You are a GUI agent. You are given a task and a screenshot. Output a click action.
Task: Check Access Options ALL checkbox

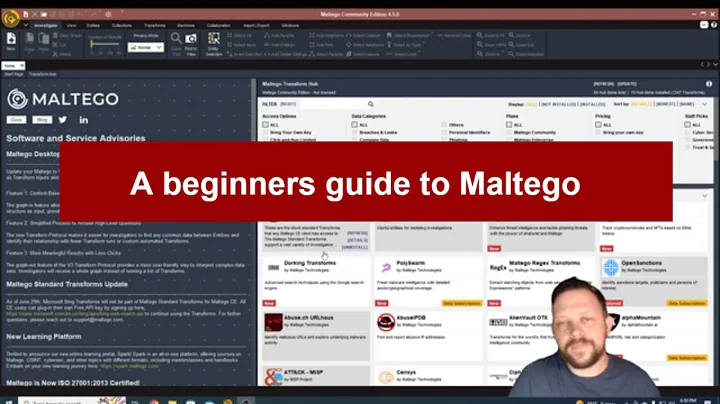coord(265,124)
